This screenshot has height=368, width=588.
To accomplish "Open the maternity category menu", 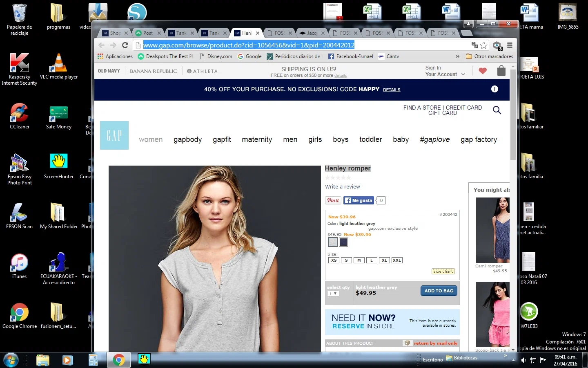I will point(257,139).
